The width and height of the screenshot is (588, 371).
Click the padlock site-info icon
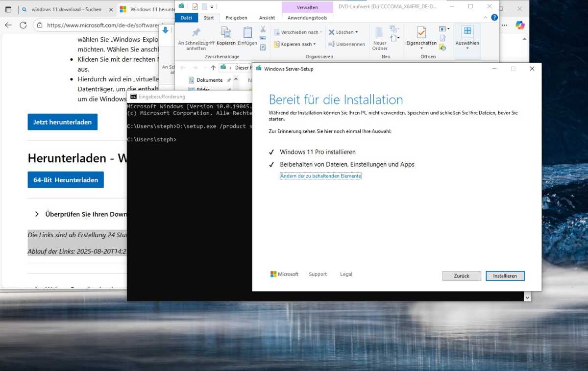pyautogui.click(x=39, y=25)
